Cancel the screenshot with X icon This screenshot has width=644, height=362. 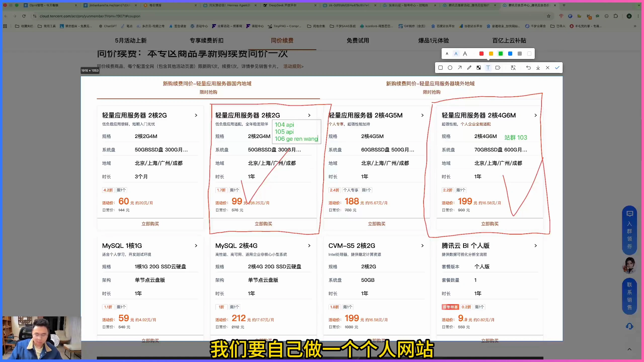click(548, 68)
